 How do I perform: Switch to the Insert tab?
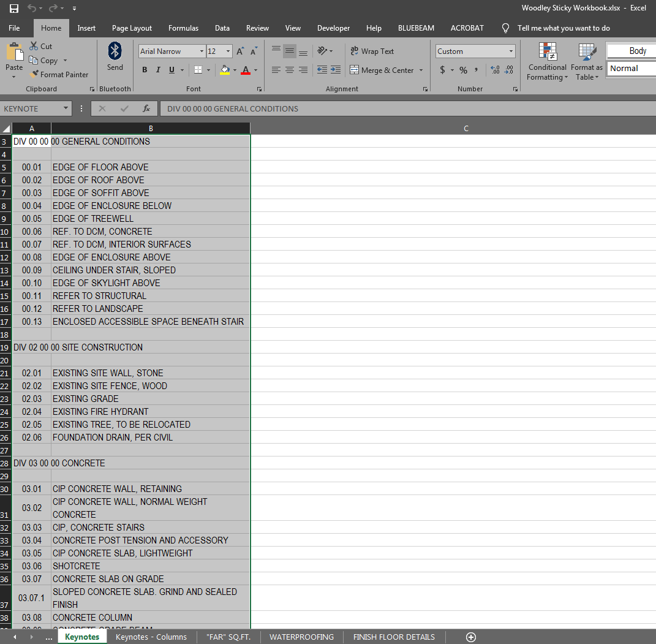86,28
